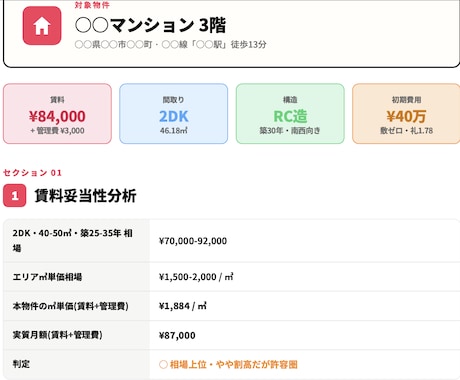
Task: Click the 本物件の㎡単価(賃料+管理費) label
Action: [70, 306]
